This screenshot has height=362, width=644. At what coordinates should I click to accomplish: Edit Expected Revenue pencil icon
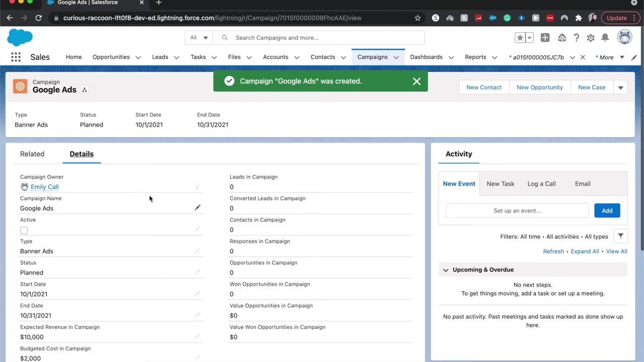coord(198,336)
